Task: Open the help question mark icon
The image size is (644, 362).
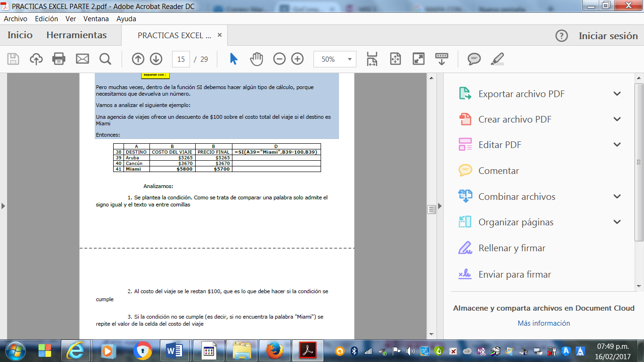Action: click(561, 36)
